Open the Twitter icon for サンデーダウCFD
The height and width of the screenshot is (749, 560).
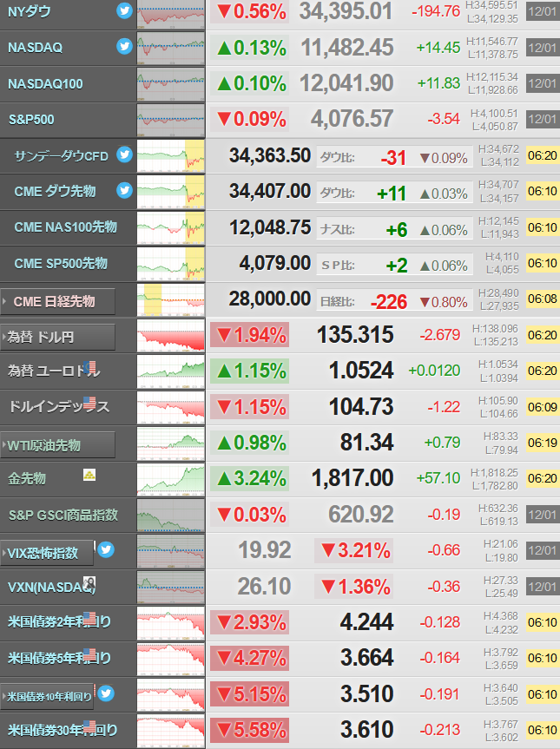coord(124,154)
